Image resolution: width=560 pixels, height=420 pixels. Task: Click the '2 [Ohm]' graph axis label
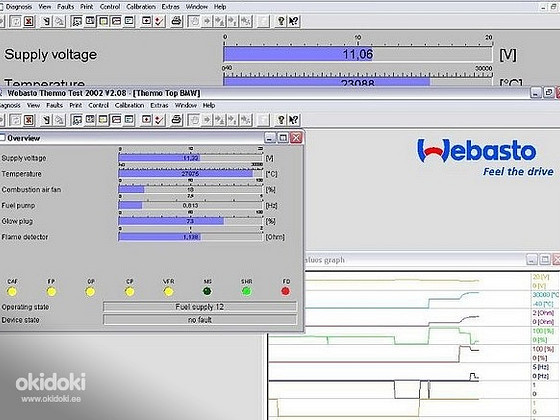(543, 313)
